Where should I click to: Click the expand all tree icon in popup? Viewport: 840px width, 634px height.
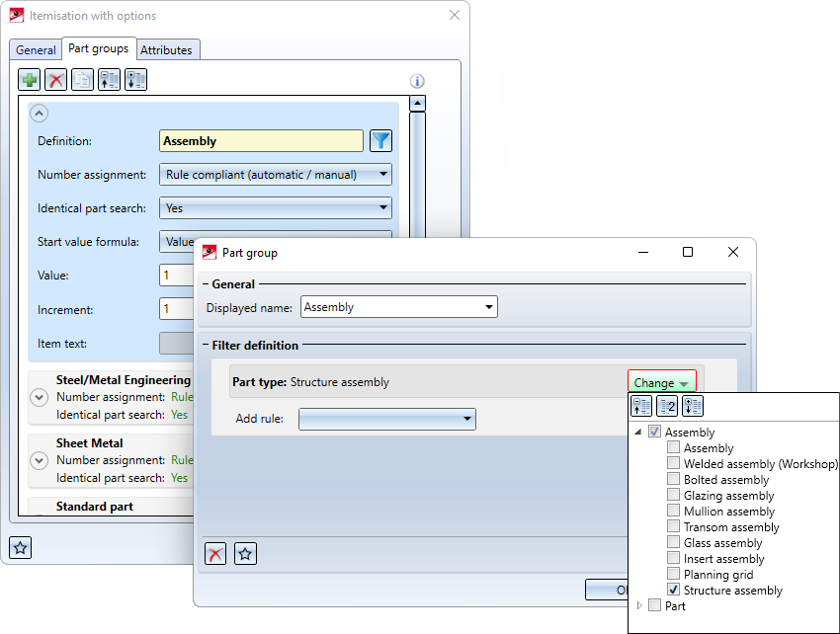pos(693,406)
